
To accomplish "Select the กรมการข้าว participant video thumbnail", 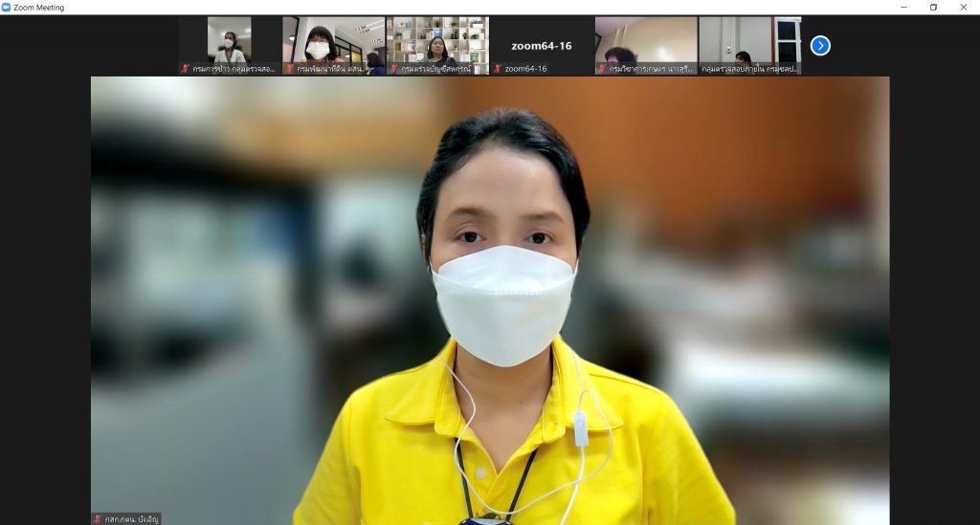I will click(x=230, y=40).
